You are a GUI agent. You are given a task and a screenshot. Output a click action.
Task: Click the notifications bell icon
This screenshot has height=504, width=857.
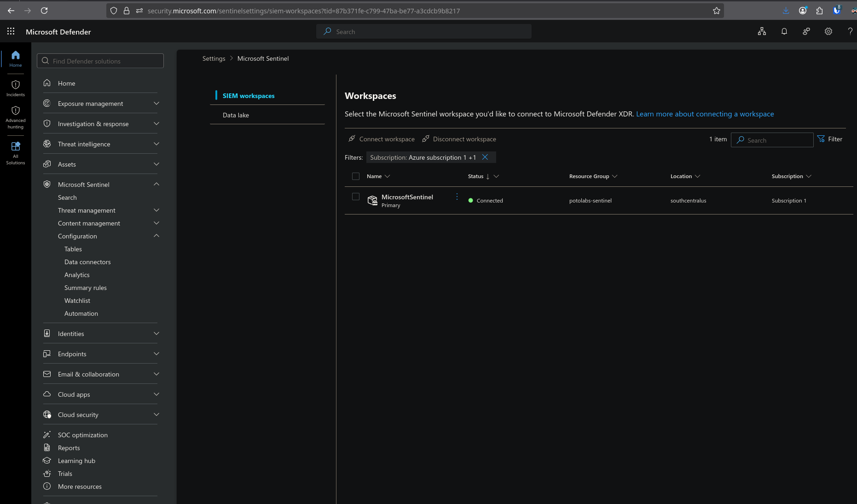[784, 31]
